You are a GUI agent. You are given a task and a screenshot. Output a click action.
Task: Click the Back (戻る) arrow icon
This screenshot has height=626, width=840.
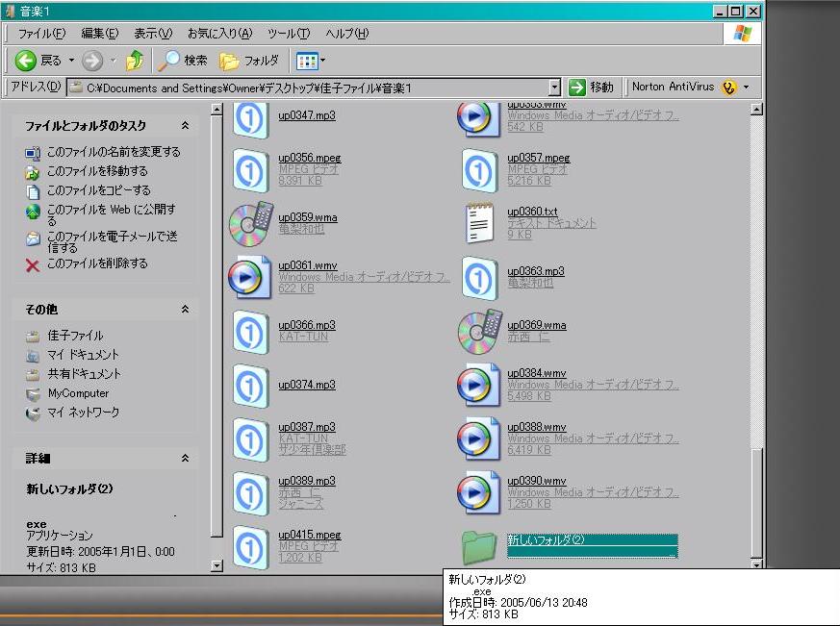[26, 61]
